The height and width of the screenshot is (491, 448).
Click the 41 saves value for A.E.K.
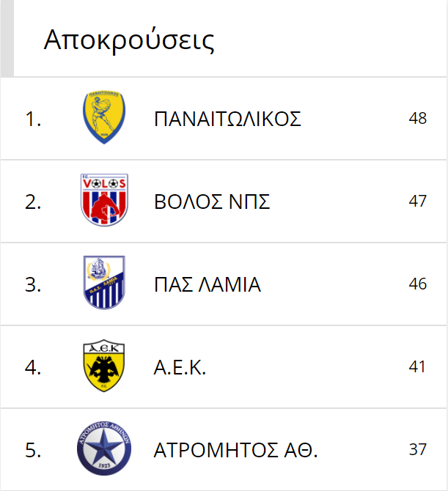point(417,366)
